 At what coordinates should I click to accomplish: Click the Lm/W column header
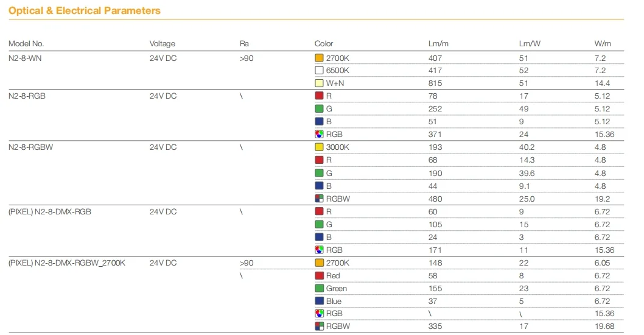coord(529,44)
